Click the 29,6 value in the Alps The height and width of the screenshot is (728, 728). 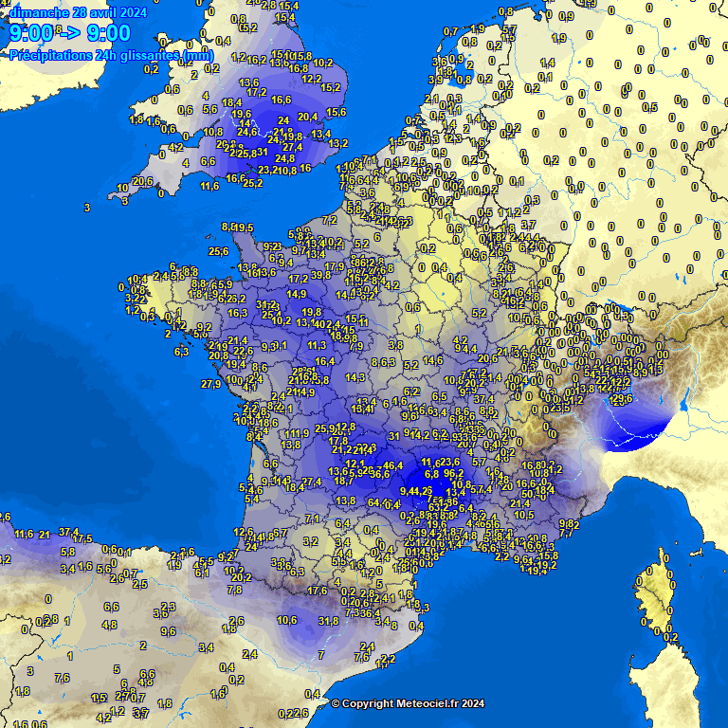(x=622, y=399)
